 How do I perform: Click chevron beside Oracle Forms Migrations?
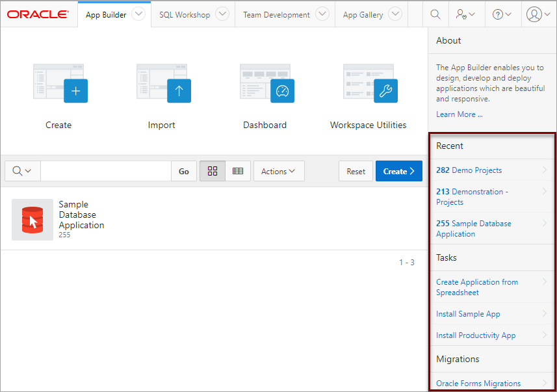point(545,383)
